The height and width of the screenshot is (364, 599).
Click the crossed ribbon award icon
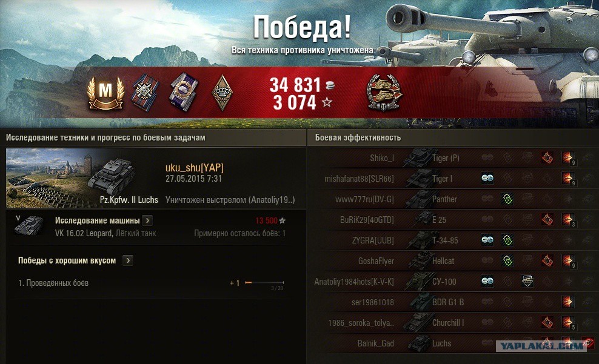(x=146, y=93)
